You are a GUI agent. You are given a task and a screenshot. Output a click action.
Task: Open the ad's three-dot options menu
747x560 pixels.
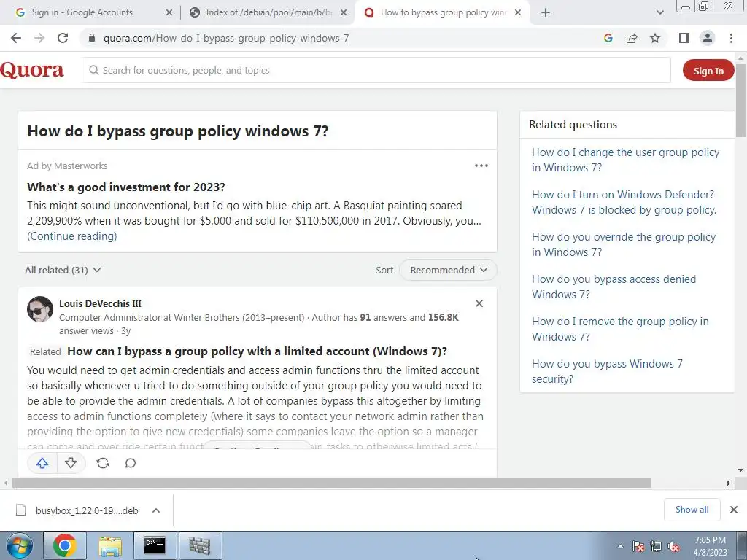(x=481, y=166)
